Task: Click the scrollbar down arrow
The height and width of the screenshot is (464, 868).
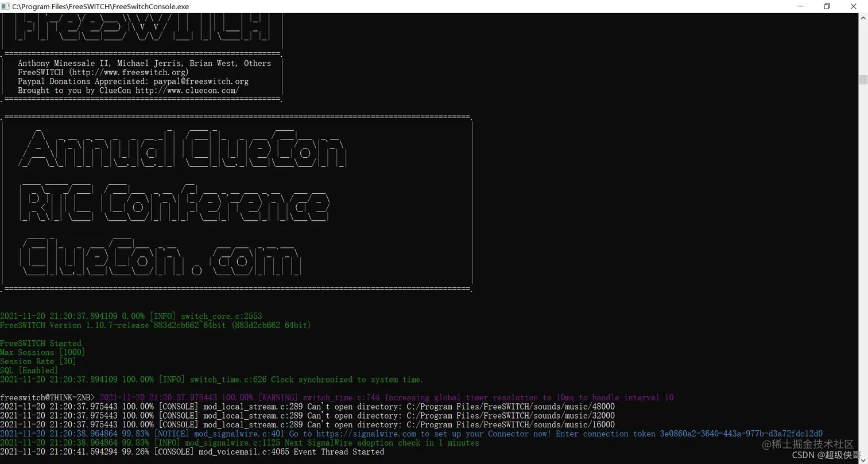Action: (863, 459)
